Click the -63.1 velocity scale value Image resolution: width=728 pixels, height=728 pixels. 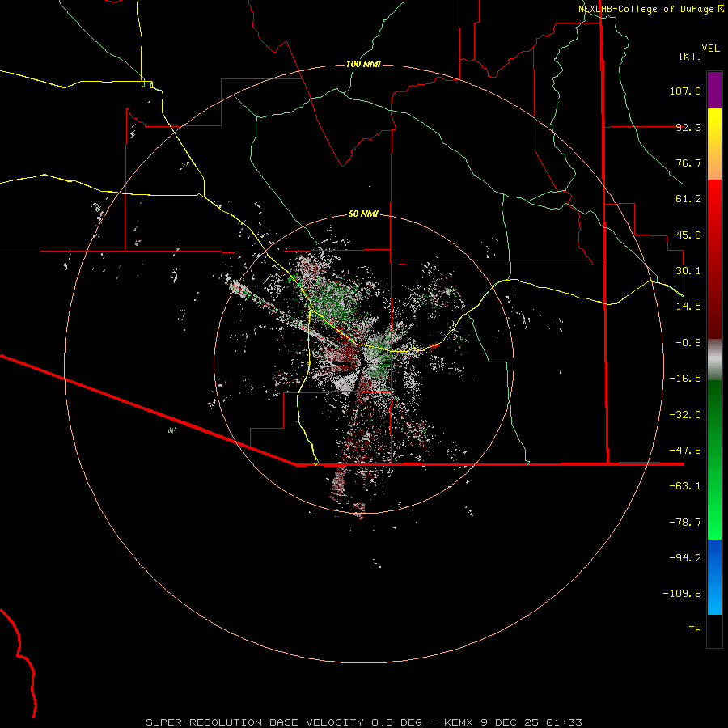coord(685,486)
